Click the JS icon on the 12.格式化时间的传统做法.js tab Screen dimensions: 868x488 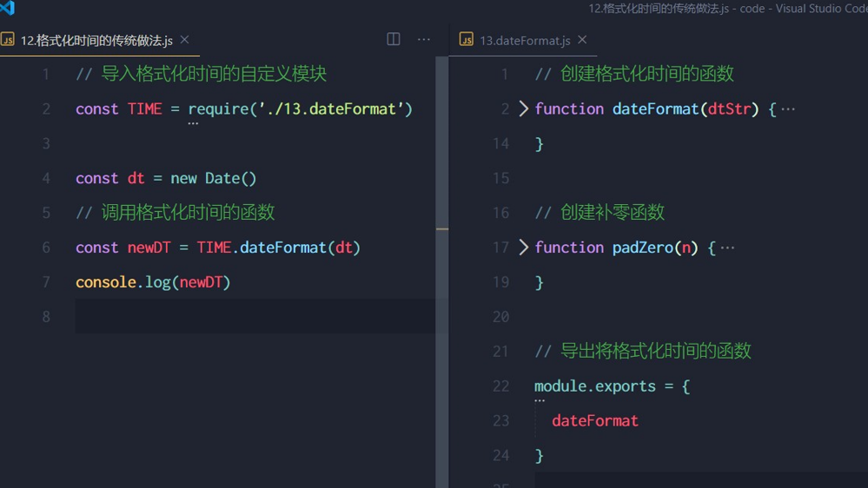8,40
